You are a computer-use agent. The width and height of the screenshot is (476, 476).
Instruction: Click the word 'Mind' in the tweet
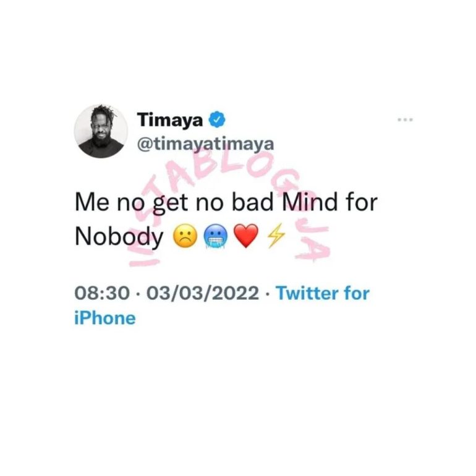310,202
